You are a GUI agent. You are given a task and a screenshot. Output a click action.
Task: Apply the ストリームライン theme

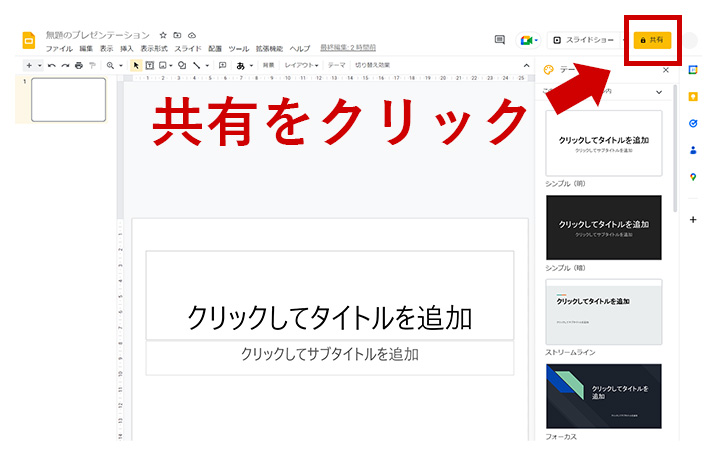[x=604, y=312]
